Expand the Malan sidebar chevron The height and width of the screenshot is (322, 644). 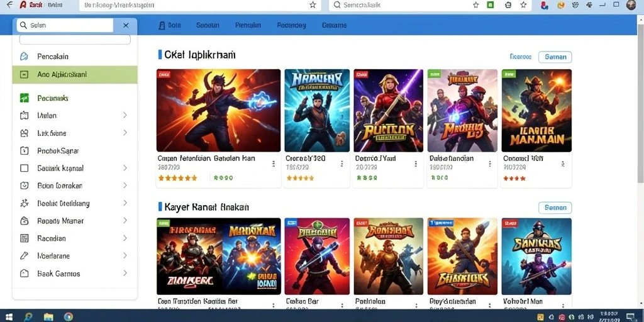click(x=125, y=116)
